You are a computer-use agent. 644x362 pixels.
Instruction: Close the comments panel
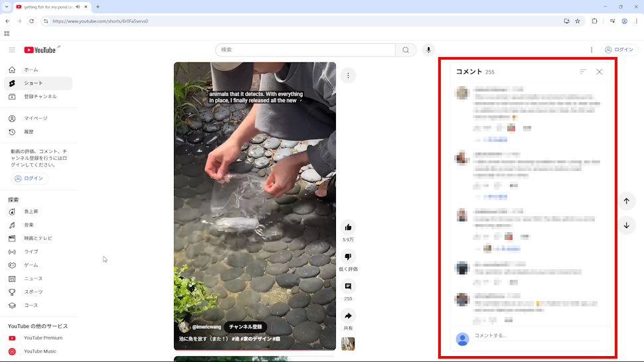[x=599, y=72]
